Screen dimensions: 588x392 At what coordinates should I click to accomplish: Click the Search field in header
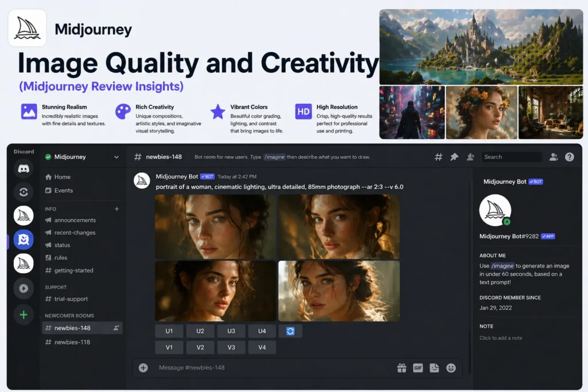[512, 157]
